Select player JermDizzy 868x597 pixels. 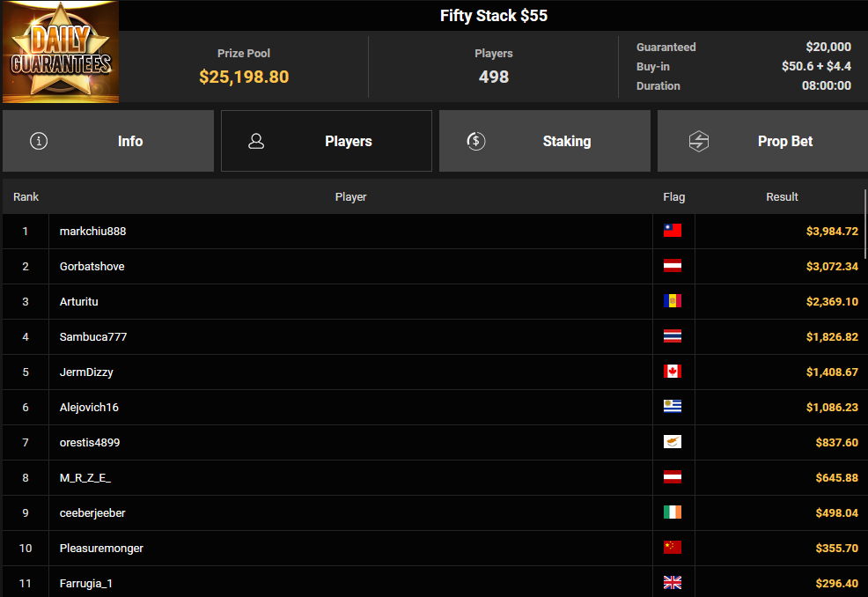tap(86, 372)
